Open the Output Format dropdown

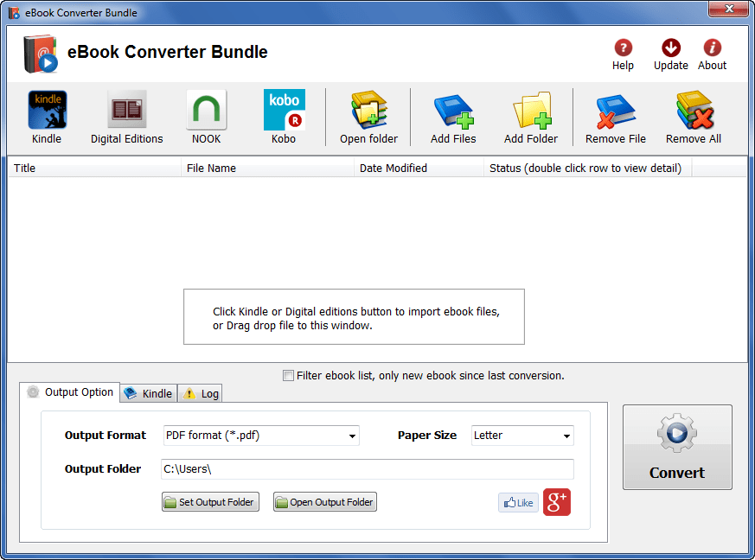pos(261,436)
